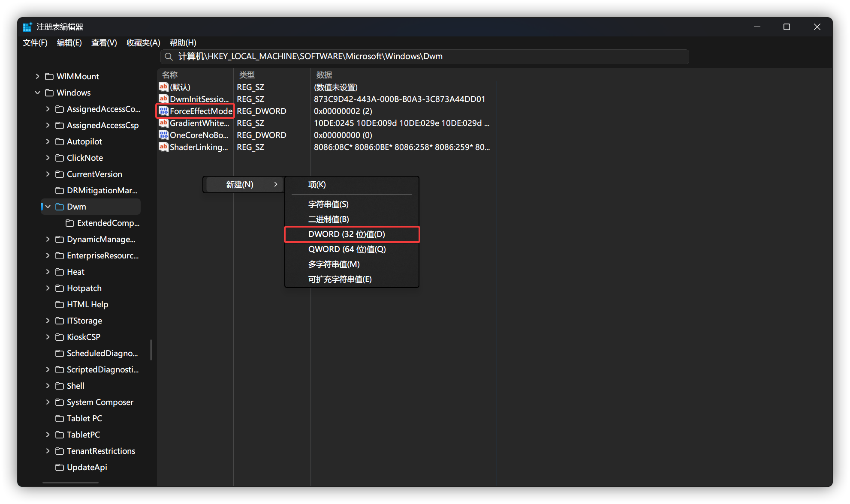Viewport: 850px width, 504px height.
Task: Choose DWORD (32 位)值(D) from submenu
Action: 352,234
